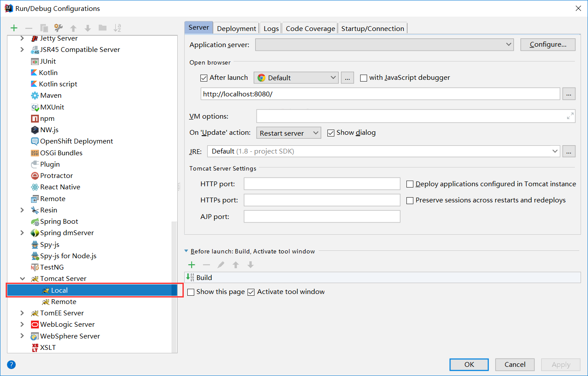Click the copy configuration toolbar icon
The width and height of the screenshot is (588, 376).
tap(44, 28)
